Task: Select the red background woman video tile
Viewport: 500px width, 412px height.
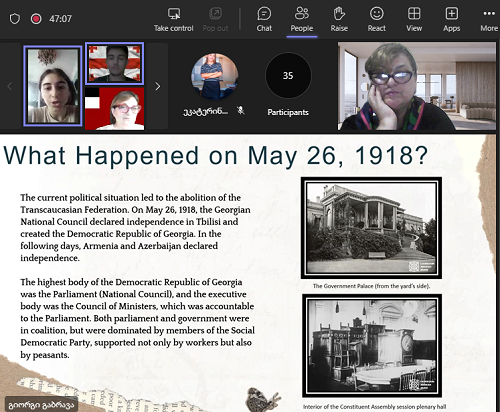Action: click(x=114, y=109)
